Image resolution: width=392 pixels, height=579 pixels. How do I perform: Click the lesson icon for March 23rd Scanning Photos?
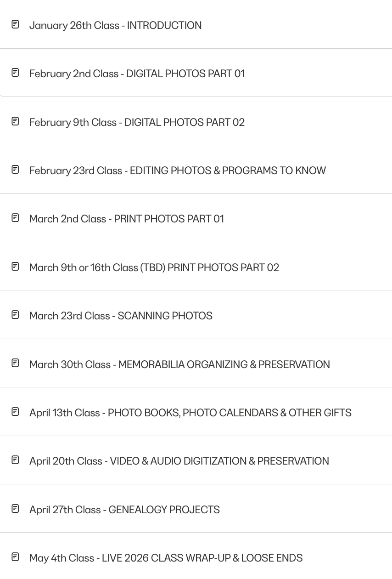coord(15,315)
